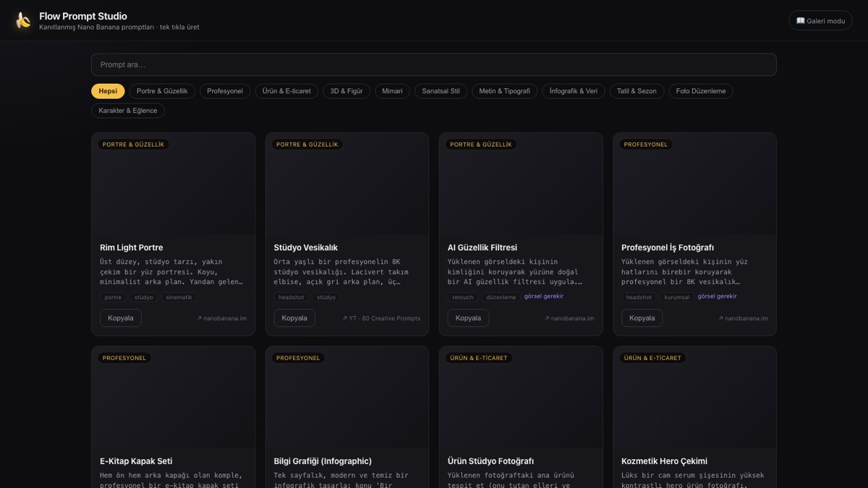Open nanobanana.im source link on Rim Light Portre

click(x=222, y=318)
